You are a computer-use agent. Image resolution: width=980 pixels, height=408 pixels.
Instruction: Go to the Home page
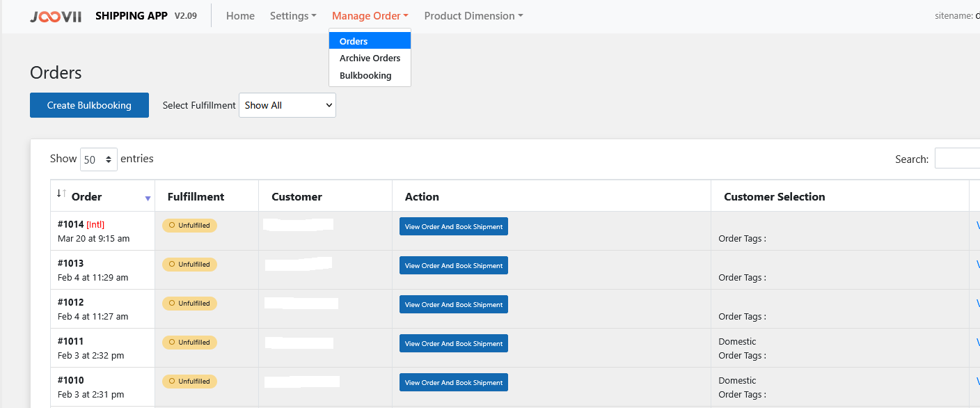point(240,16)
